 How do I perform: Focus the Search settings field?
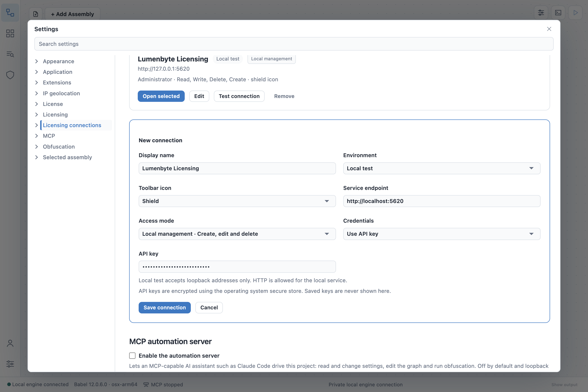[294, 44]
